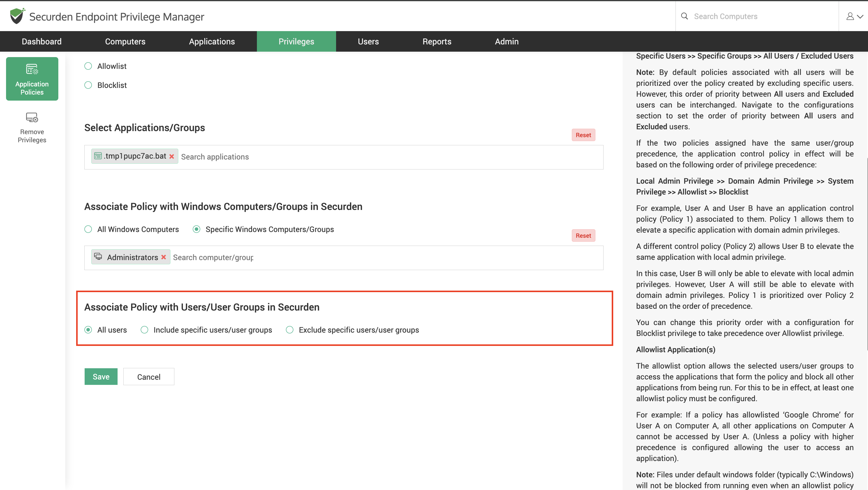Image resolution: width=868 pixels, height=490 pixels.
Task: Click the Securden shield logo
Action: pos(17,16)
